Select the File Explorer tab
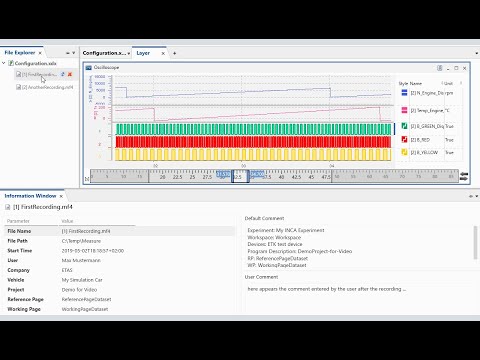 click(20, 53)
